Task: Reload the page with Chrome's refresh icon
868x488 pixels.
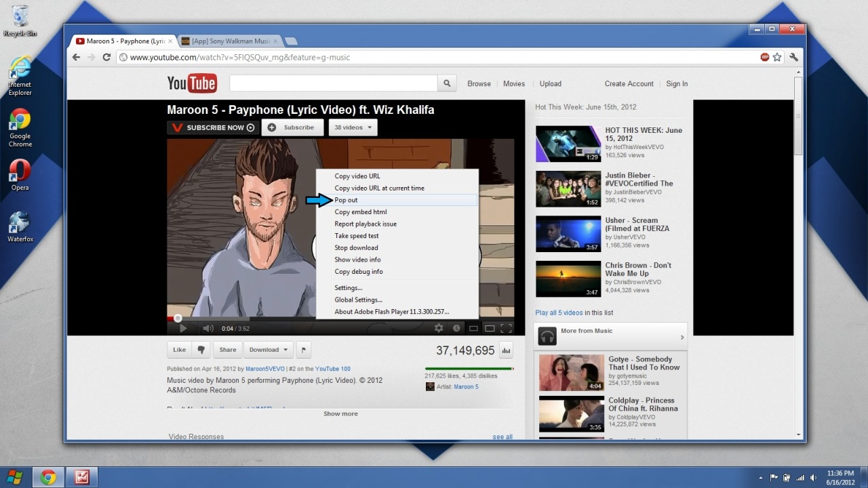Action: (106, 57)
